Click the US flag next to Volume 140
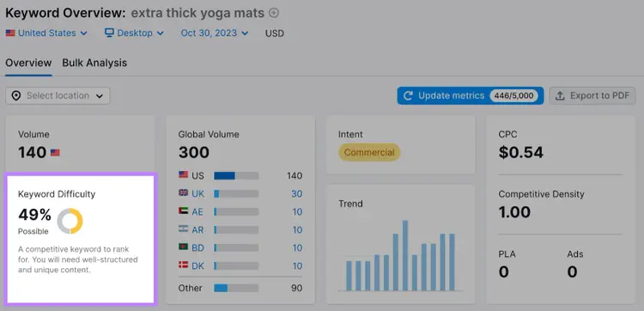Screen dimensions: 644x311 tap(55, 153)
